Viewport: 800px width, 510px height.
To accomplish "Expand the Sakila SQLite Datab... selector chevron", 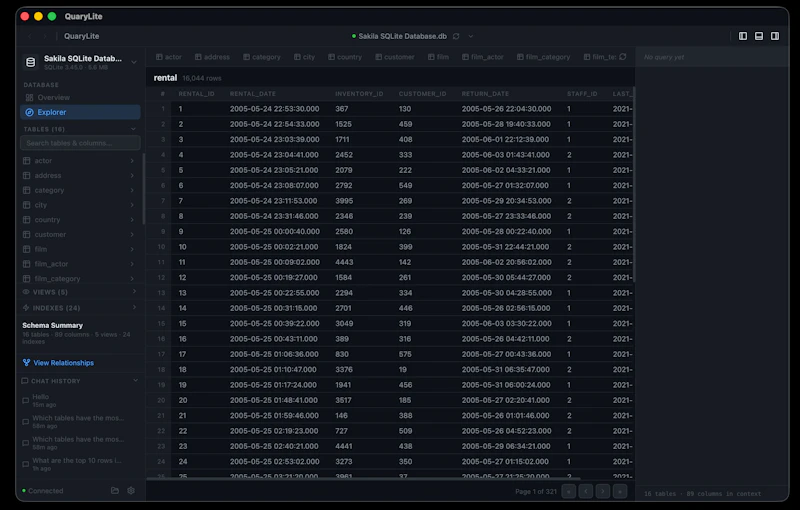I will coord(134,62).
